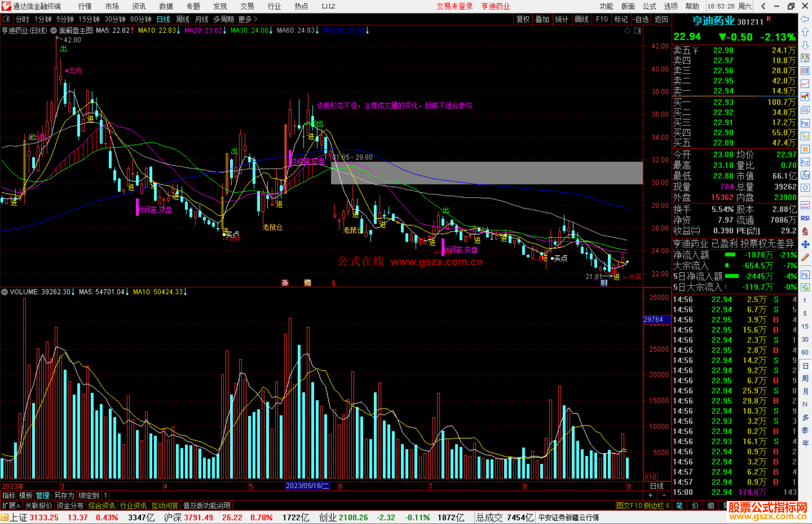Open the 公式 menu
Viewport: 812px width, 524px height.
click(x=649, y=6)
